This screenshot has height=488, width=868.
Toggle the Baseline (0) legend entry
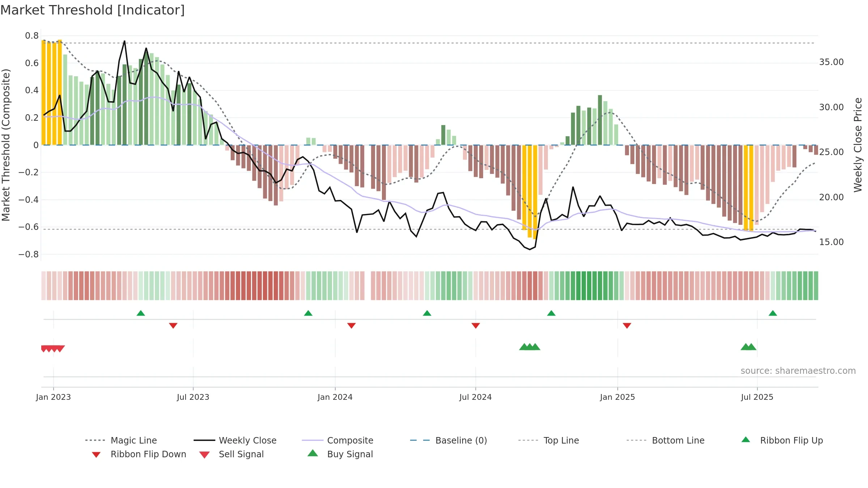pos(448,440)
